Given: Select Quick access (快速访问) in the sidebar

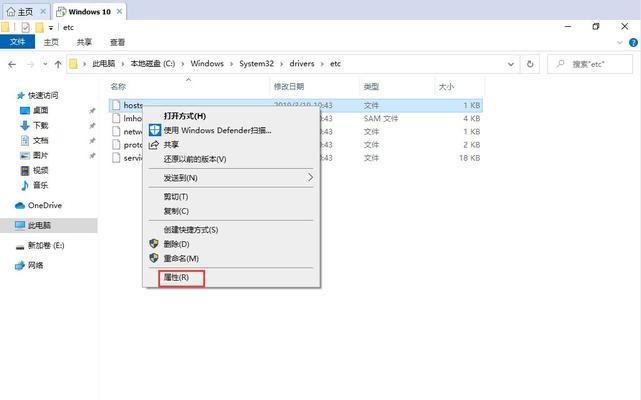Looking at the screenshot, I should click(43, 95).
